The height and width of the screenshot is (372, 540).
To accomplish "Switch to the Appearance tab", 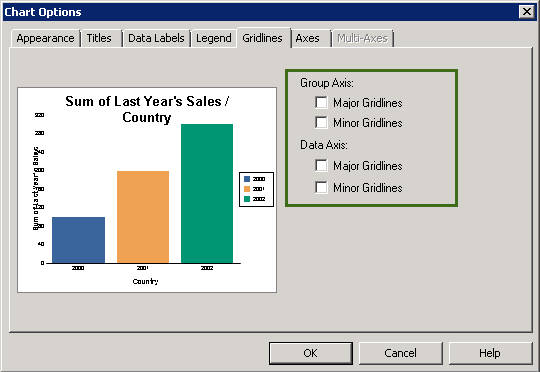I will tap(45, 38).
